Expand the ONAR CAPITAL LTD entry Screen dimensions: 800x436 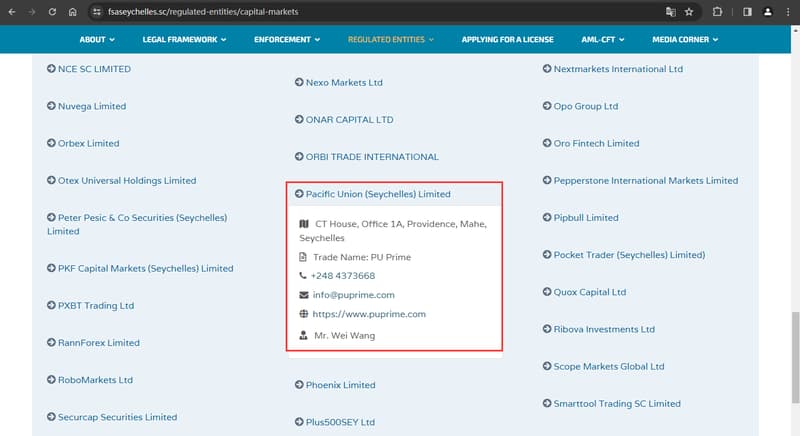click(x=344, y=119)
